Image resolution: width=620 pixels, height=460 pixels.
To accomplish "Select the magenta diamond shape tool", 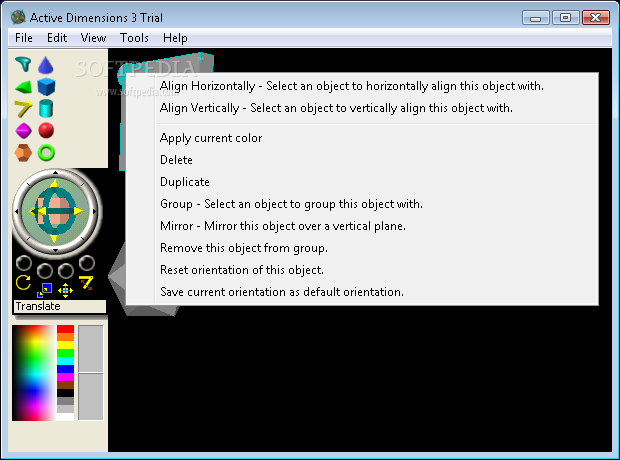I will 23,131.
